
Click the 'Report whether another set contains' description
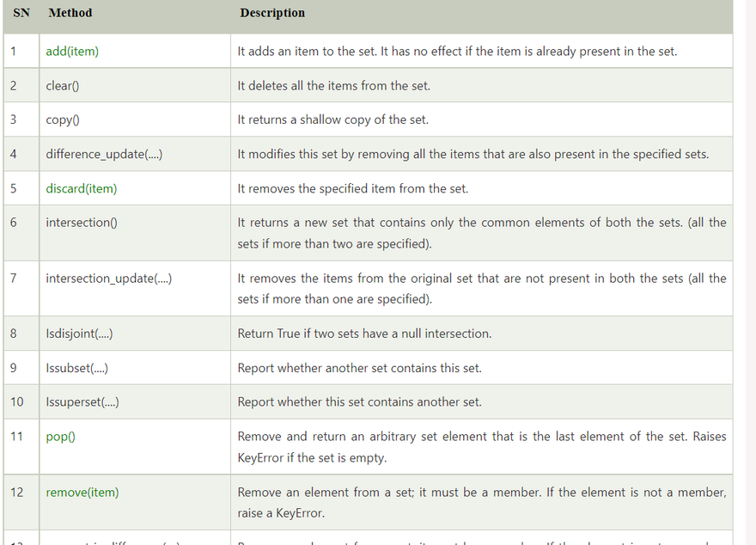tap(359, 368)
